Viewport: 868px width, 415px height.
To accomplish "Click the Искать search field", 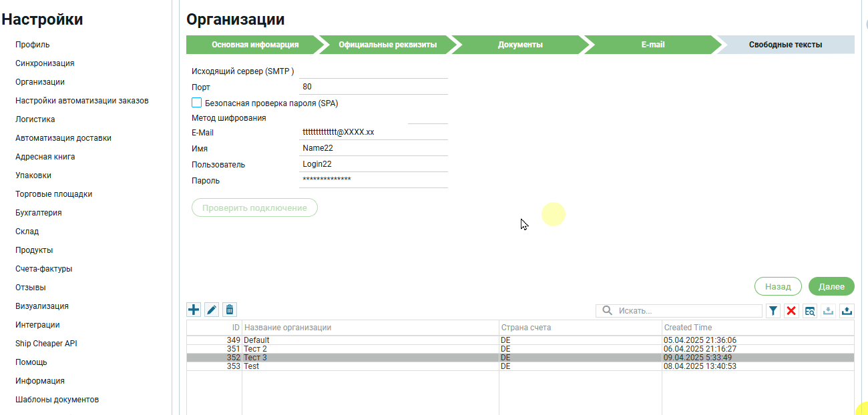I will coord(686,311).
